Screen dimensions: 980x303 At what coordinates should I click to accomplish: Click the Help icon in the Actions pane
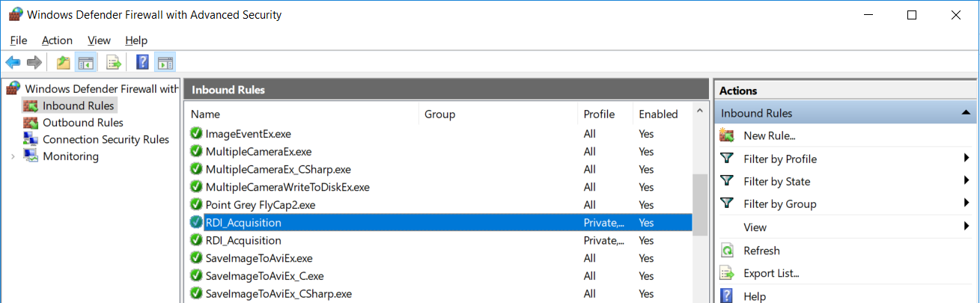coord(726,296)
